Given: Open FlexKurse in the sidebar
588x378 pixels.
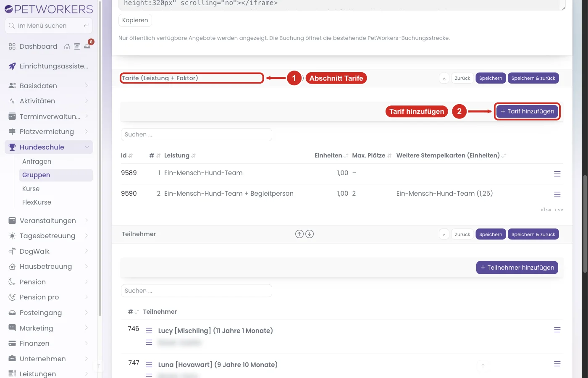Looking at the screenshot, I should coord(37,202).
